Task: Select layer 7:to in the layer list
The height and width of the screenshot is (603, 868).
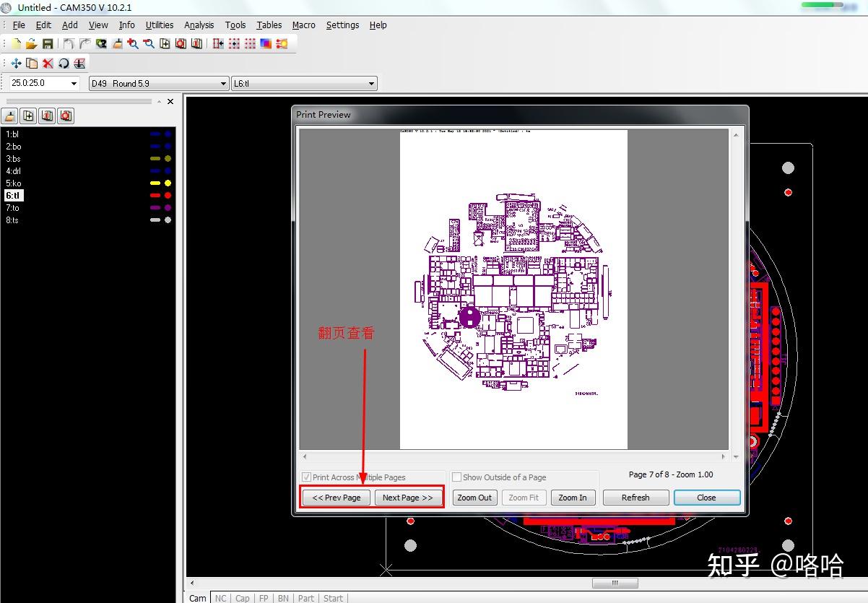Action: tap(13, 208)
